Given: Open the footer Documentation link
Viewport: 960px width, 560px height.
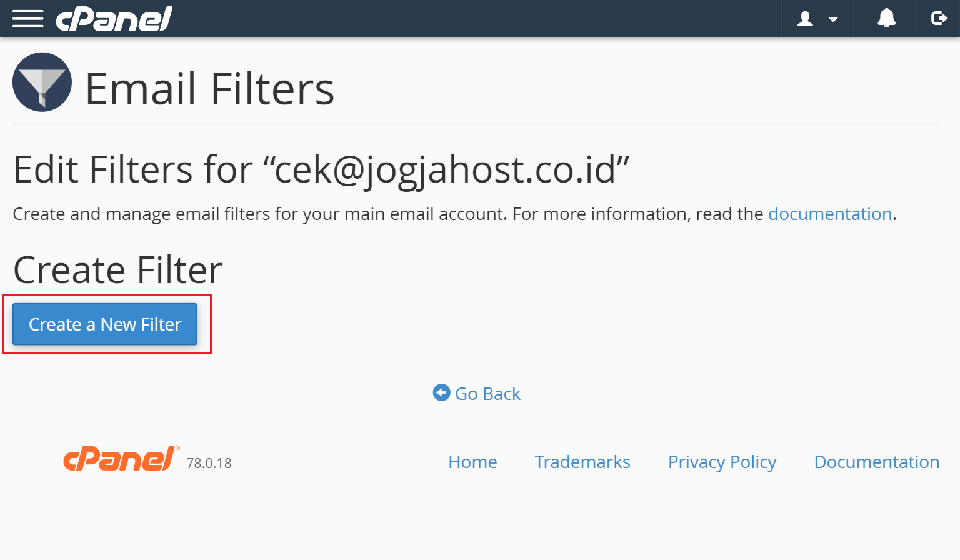Looking at the screenshot, I should tap(876, 462).
